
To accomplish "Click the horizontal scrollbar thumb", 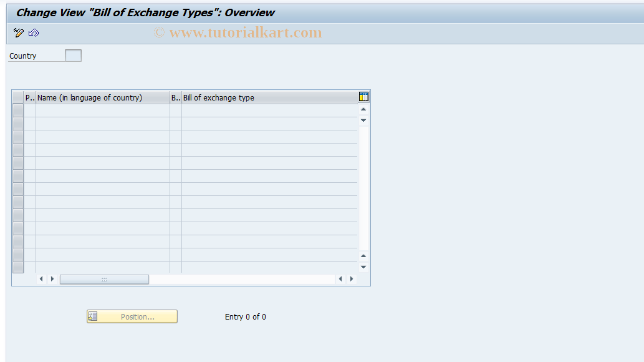I will point(104,280).
